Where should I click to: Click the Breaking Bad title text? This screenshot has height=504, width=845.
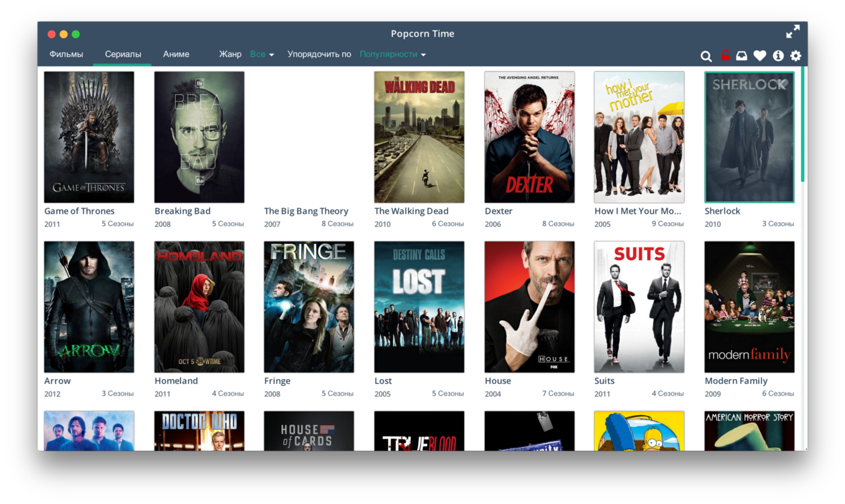click(182, 211)
